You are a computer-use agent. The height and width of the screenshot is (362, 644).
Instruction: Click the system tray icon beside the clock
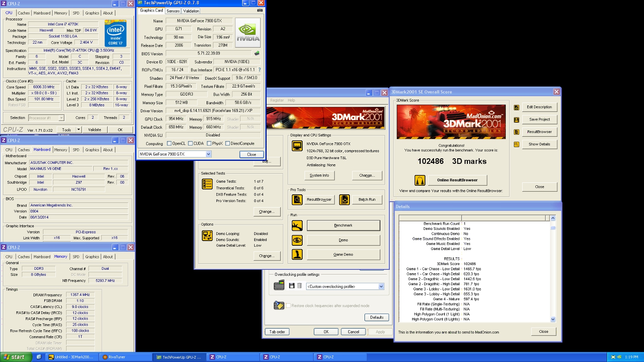tap(614, 357)
